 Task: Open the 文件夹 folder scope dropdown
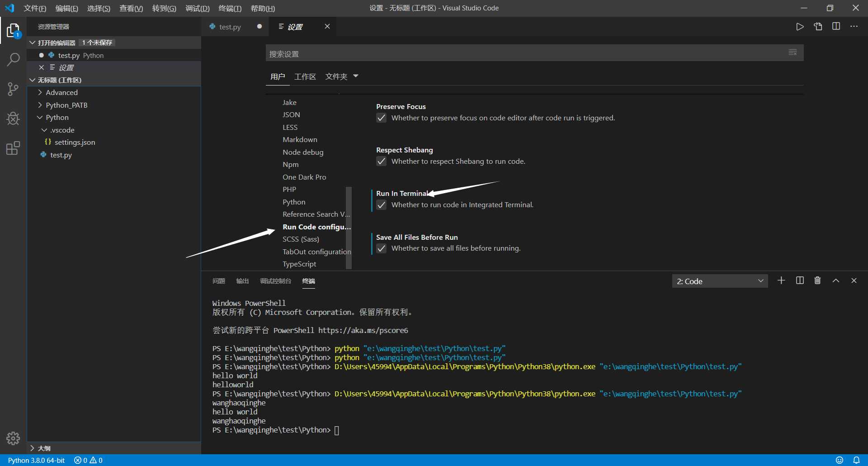[342, 76]
